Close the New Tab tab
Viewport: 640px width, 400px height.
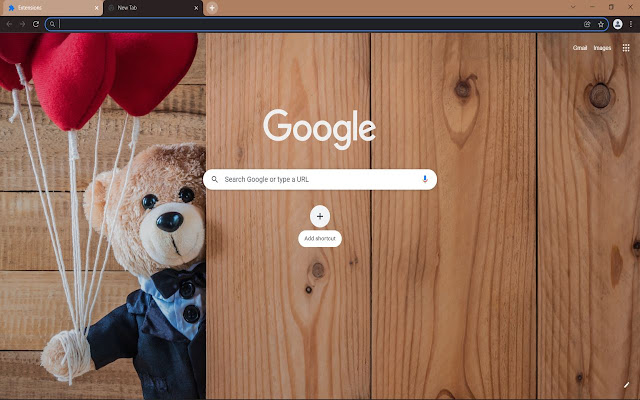(x=196, y=8)
